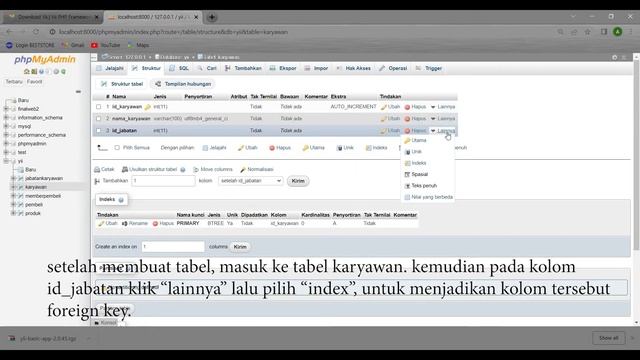Switch to the Ekspor tab

click(x=283, y=69)
